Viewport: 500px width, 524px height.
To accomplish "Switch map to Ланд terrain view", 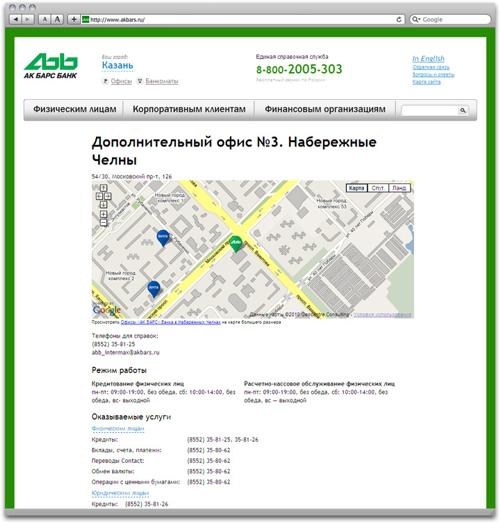I will [399, 188].
